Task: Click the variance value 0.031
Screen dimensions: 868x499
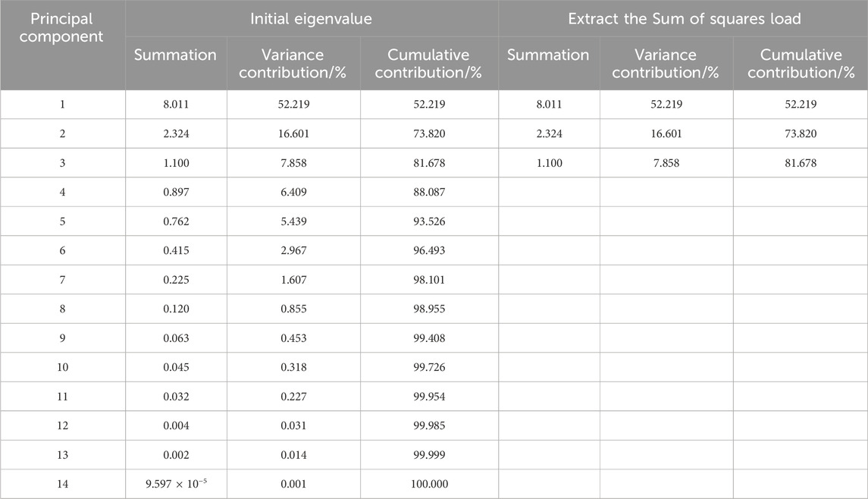Action: [293, 426]
